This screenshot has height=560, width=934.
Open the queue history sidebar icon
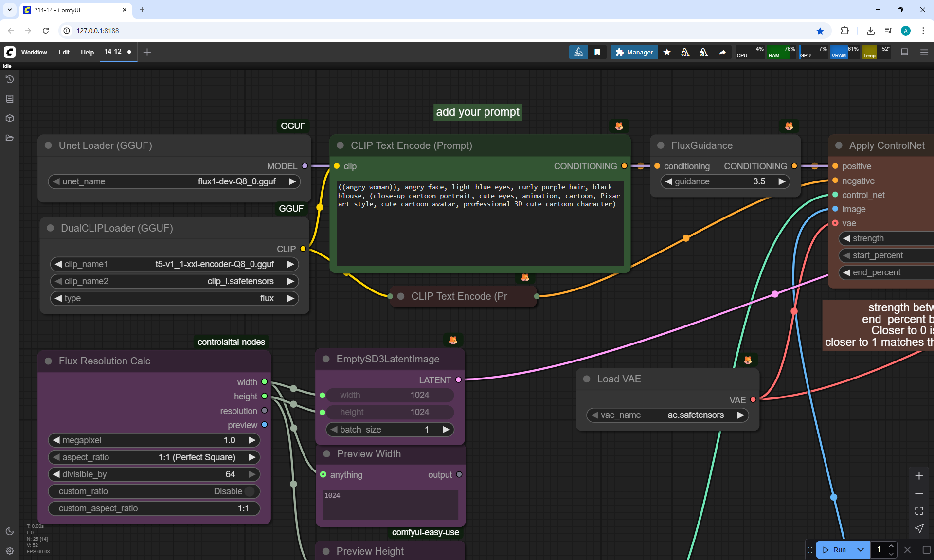click(x=9, y=79)
